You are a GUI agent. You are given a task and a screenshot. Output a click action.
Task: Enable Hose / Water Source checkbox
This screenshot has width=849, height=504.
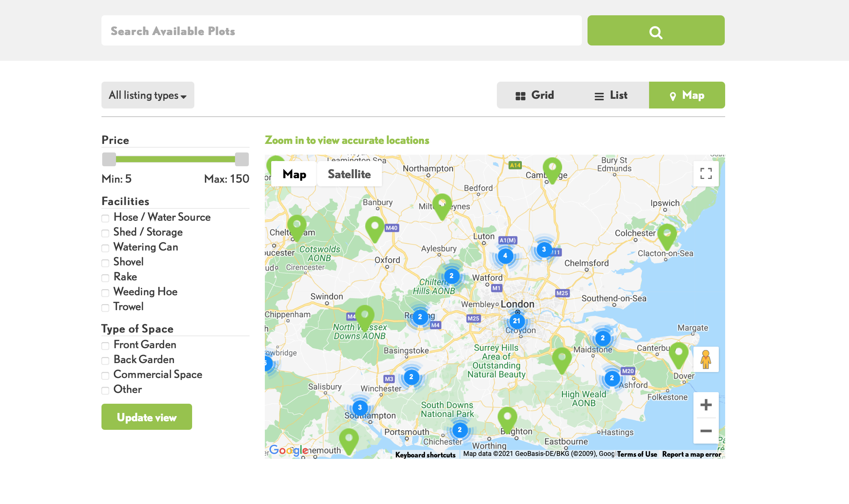point(106,218)
